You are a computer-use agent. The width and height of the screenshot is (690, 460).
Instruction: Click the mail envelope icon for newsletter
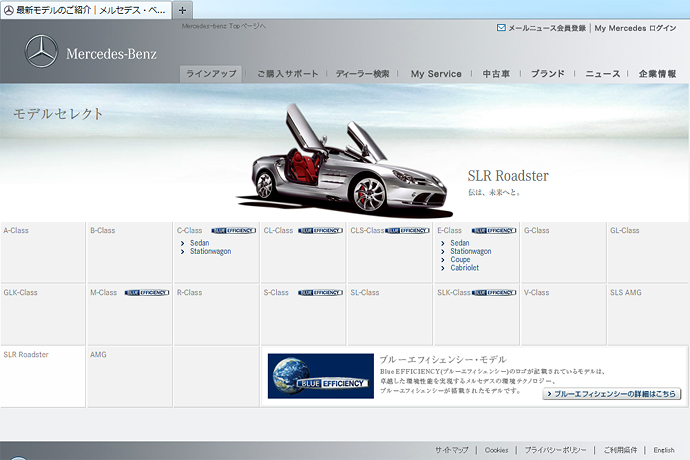[501, 28]
